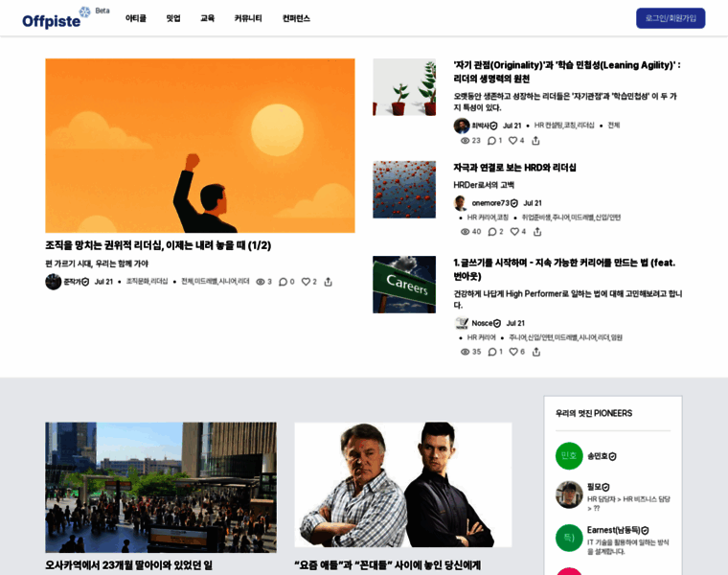Share the 글쓰기를 시작하며 career article
Viewport: 728px width, 575px height.
pos(536,352)
